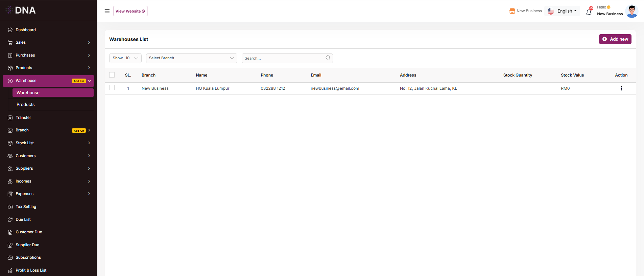The height and width of the screenshot is (276, 644).
Task: Click the hamburger menu icon
Action: 107,11
